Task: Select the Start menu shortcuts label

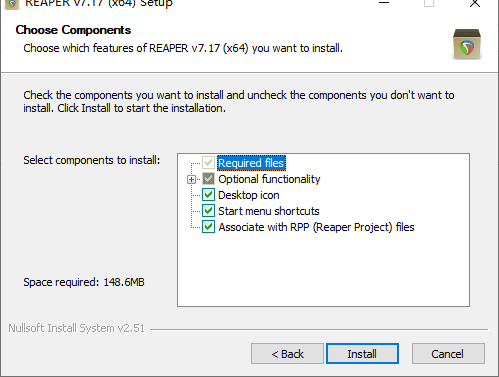Action: [269, 211]
